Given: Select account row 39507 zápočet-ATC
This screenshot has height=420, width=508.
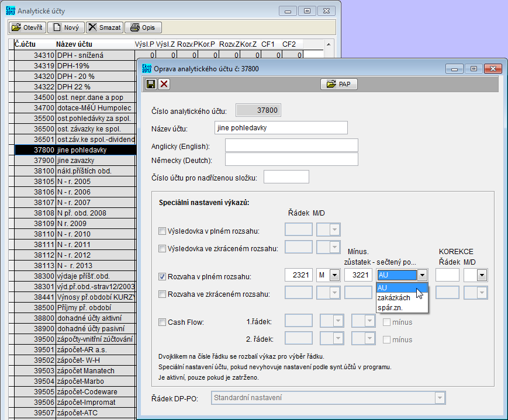Looking at the screenshot, I should point(74,412).
